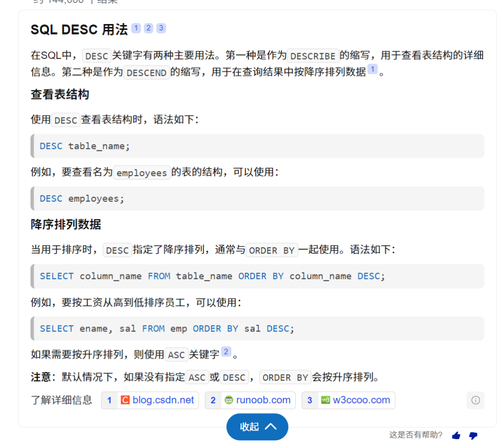This screenshot has height=446, width=504.
Task: Open citation badge 1 next to the title
Action: point(136,28)
